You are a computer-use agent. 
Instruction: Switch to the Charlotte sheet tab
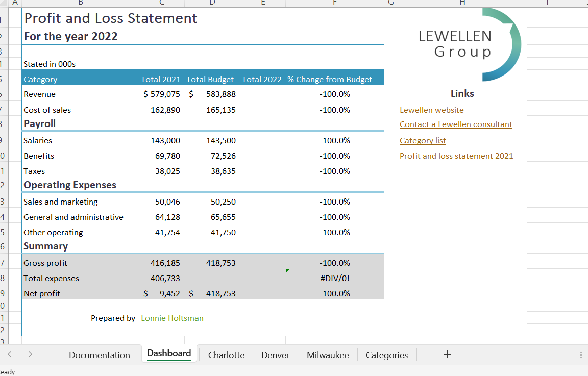(x=226, y=355)
